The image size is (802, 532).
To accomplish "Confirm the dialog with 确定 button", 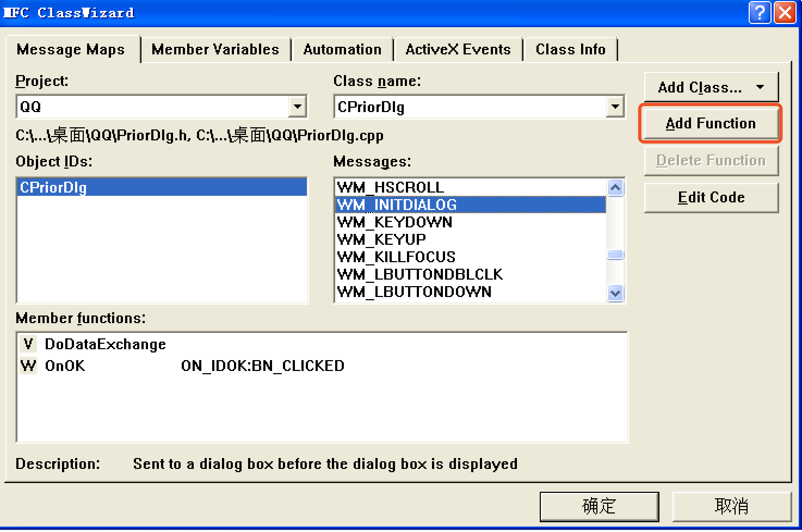I will pyautogui.click(x=598, y=506).
